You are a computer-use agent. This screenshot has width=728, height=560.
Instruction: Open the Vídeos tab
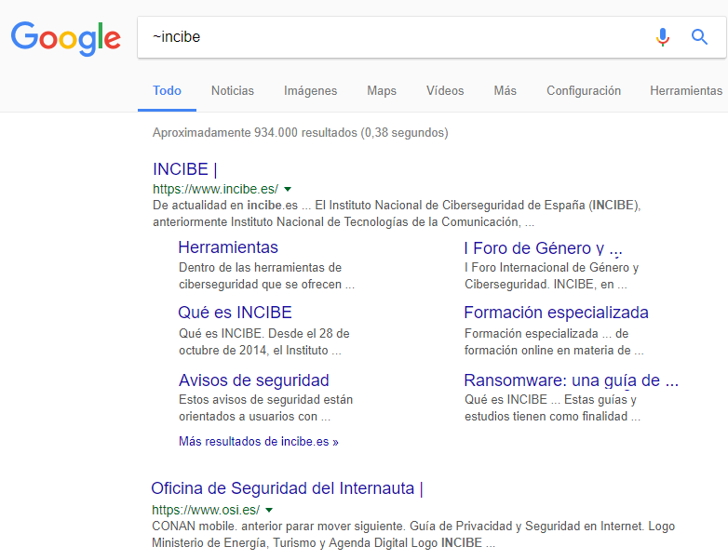(445, 90)
